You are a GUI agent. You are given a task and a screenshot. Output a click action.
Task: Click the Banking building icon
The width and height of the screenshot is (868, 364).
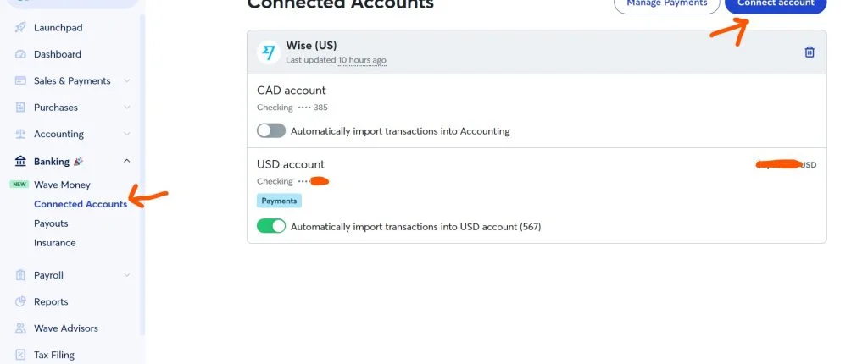[20, 161]
